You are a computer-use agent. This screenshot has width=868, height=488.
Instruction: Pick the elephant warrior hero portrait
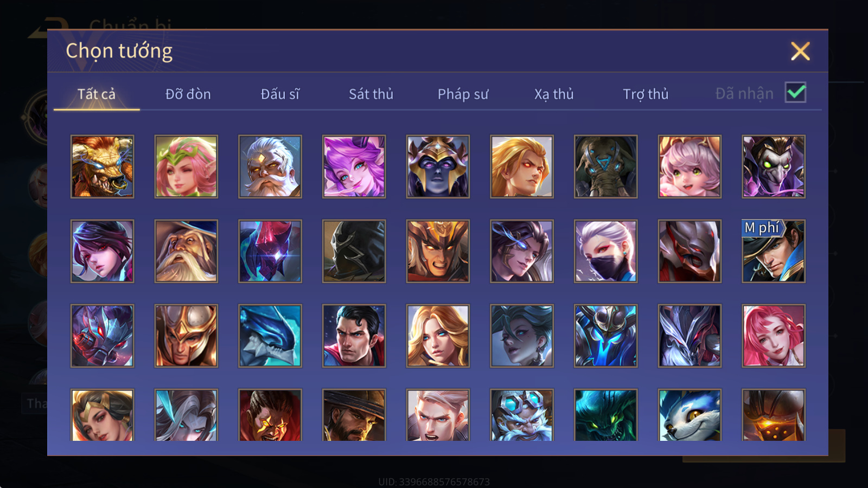pos(605,166)
